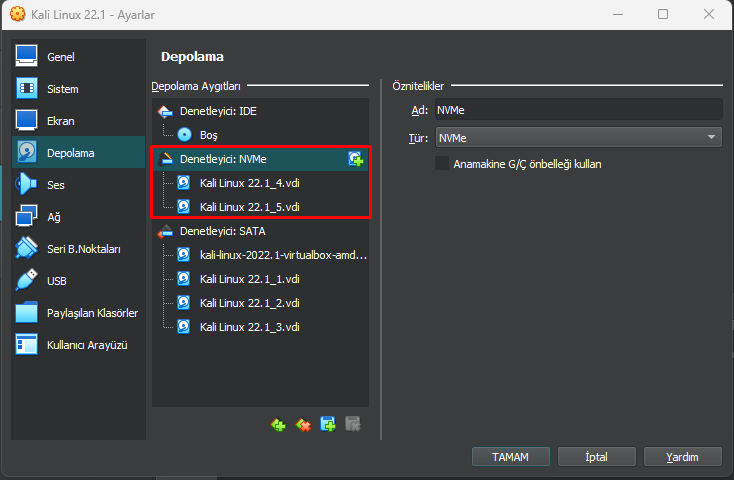This screenshot has width=734, height=480.
Task: Select the empty Boş optical drive
Action: (261, 135)
